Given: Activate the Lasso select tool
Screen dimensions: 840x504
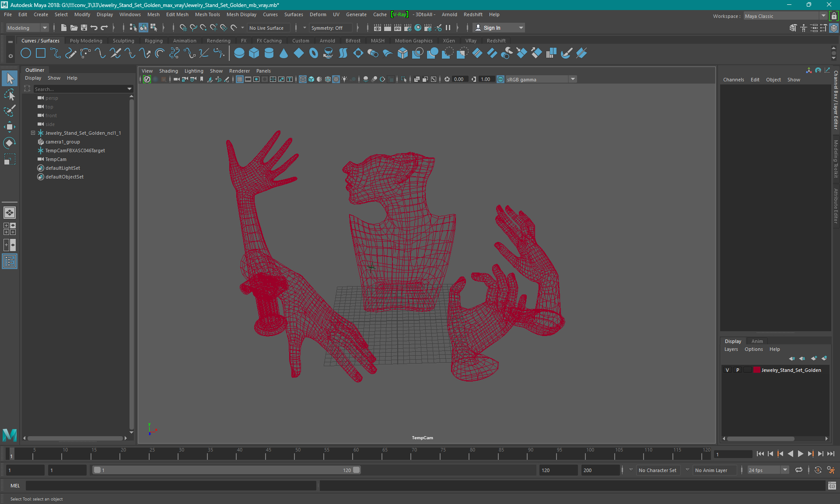Looking at the screenshot, I should (x=10, y=94).
